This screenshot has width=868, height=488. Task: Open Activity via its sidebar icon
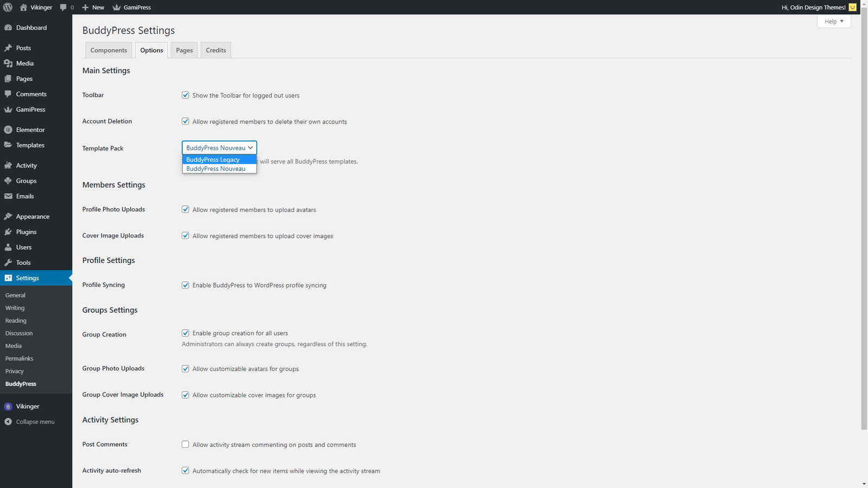pyautogui.click(x=8, y=165)
